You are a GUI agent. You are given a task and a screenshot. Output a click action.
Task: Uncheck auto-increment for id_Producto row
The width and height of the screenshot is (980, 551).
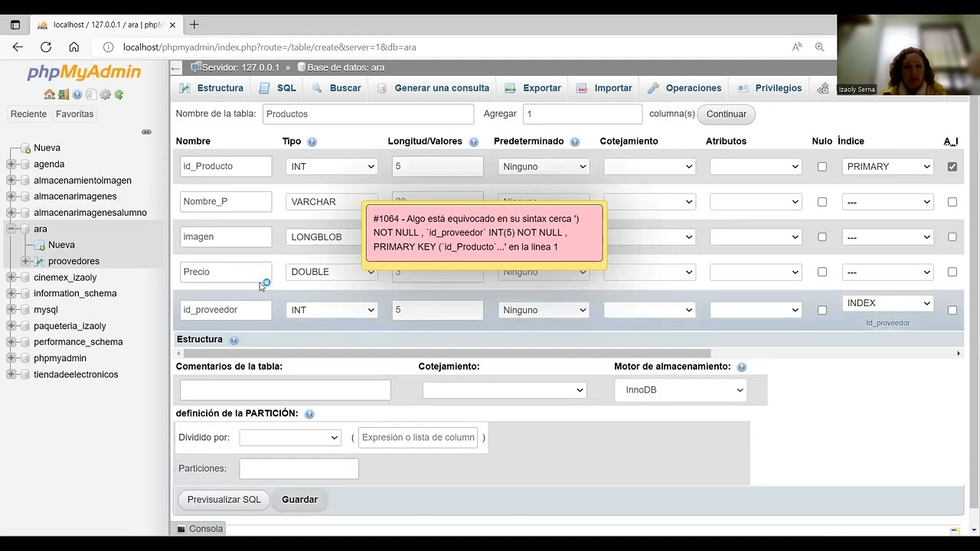click(952, 167)
